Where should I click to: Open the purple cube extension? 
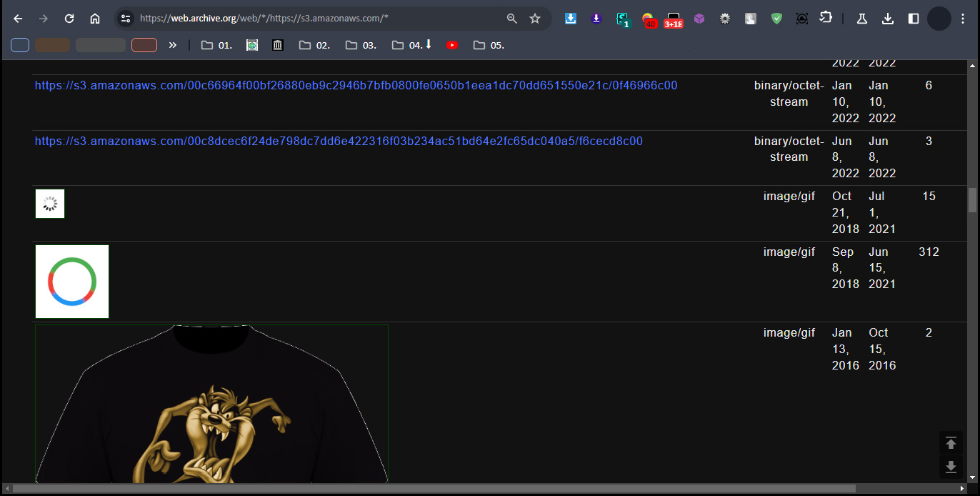pyautogui.click(x=699, y=19)
